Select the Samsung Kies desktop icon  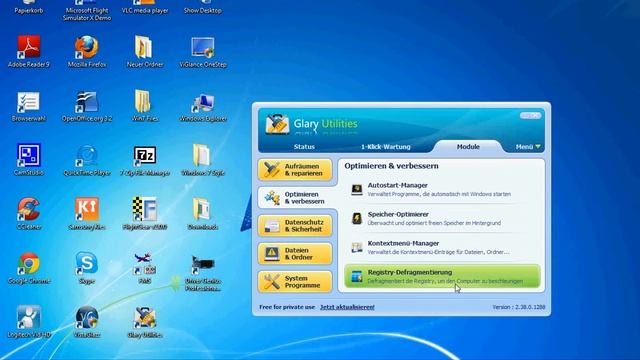[87, 209]
